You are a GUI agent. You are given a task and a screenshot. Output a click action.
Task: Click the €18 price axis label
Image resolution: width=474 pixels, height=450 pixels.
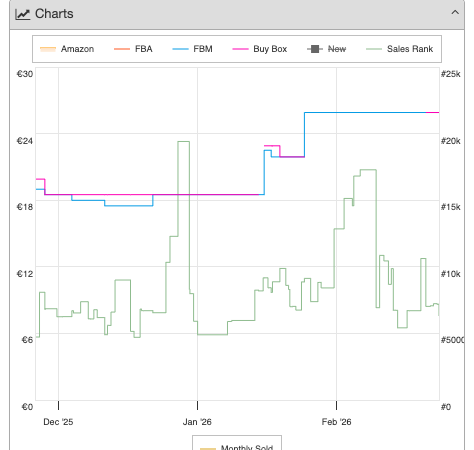(x=25, y=207)
